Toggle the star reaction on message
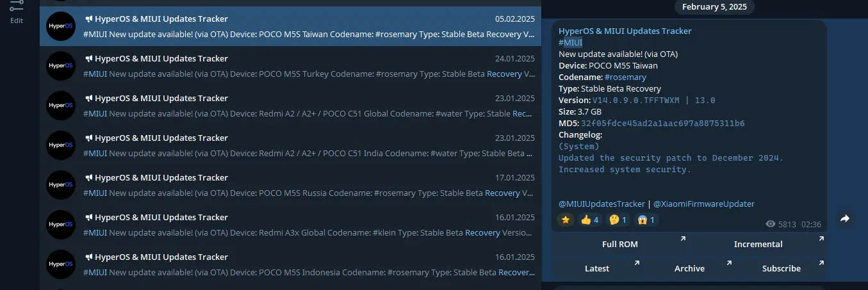Screen dimensions: 868x290 click(x=565, y=220)
